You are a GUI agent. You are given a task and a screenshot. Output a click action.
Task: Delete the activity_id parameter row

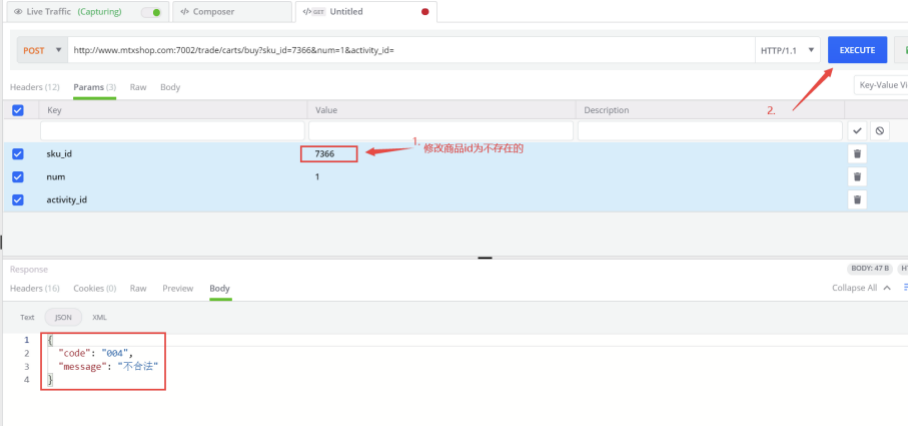tap(857, 200)
